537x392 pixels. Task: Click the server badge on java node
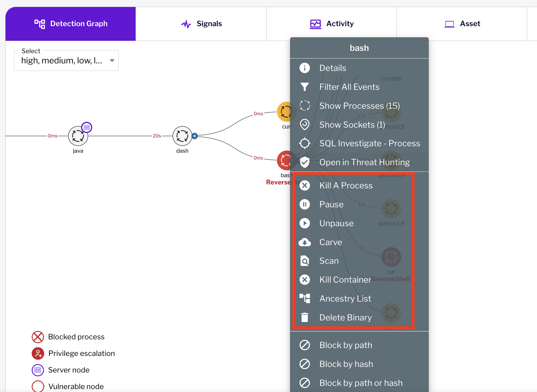coord(87,127)
